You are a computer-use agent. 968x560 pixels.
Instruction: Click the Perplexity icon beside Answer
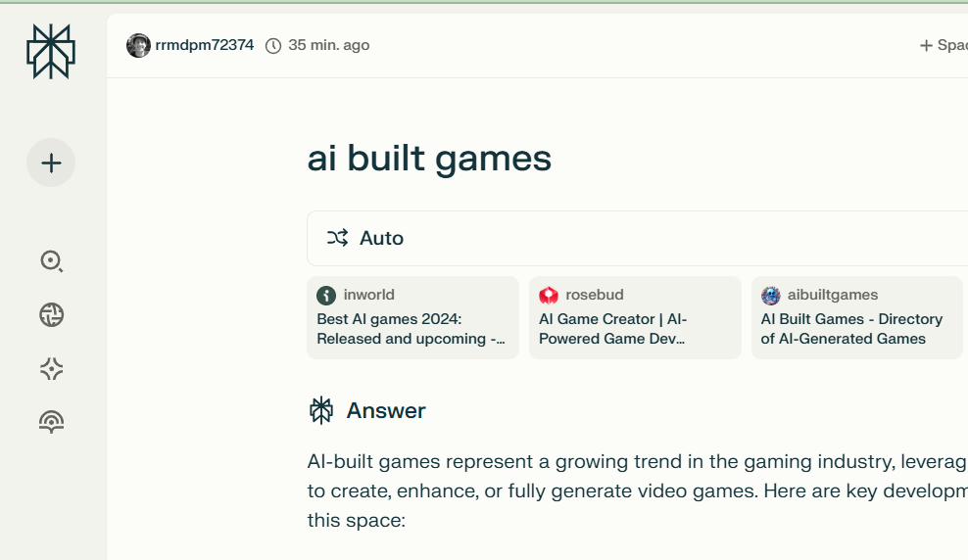coord(321,410)
